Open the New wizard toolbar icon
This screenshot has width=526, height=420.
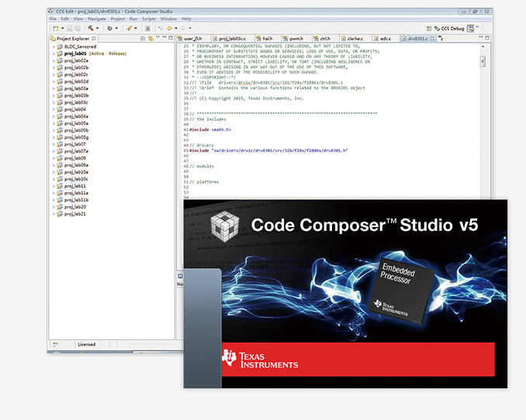pyautogui.click(x=56, y=29)
